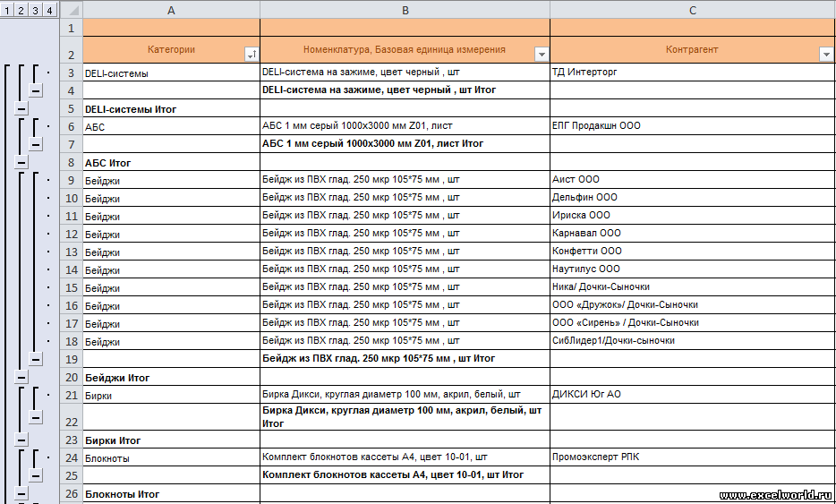Screen dimensions: 836x504
Task: Select cell ООО «Сирень» / Дочки-Сыночки
Action: [x=693, y=322]
